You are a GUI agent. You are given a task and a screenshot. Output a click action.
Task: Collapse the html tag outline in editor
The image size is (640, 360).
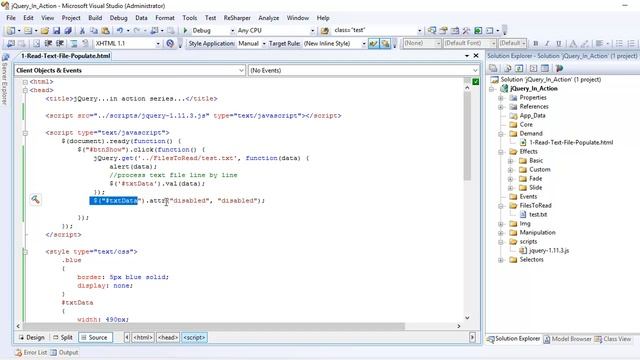pos(25,82)
